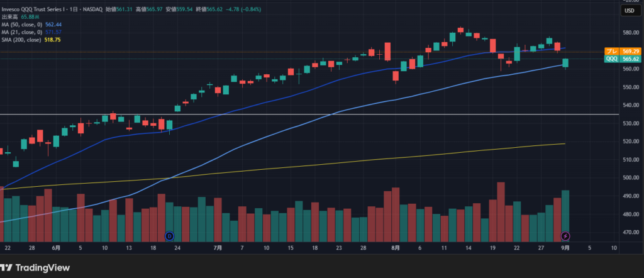
Task: Click the 540.00 price axis label
Action: 631,105
